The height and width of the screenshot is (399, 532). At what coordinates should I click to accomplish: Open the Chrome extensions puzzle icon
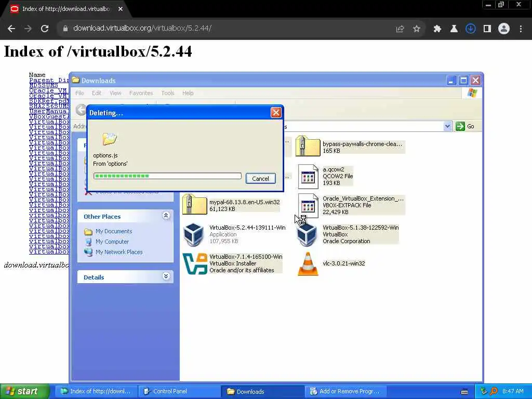coord(437,29)
